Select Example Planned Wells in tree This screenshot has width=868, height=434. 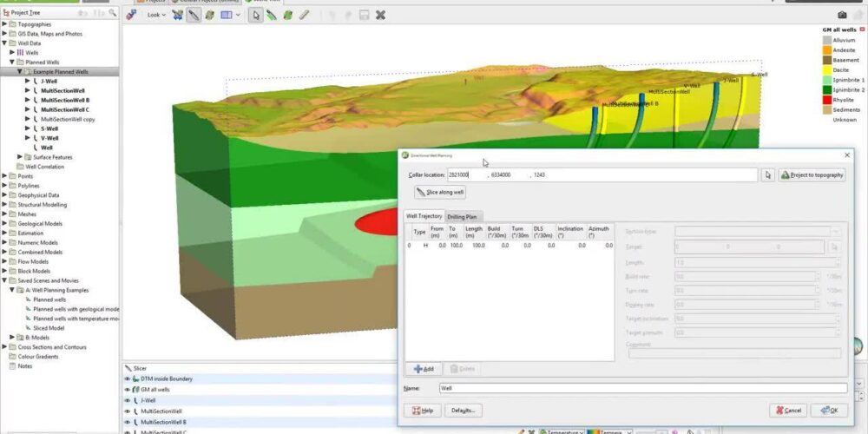pos(61,72)
